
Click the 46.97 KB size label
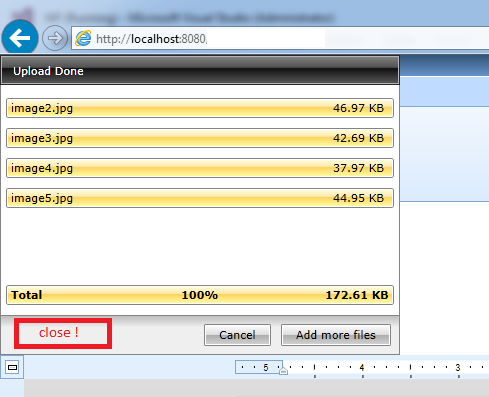358,108
